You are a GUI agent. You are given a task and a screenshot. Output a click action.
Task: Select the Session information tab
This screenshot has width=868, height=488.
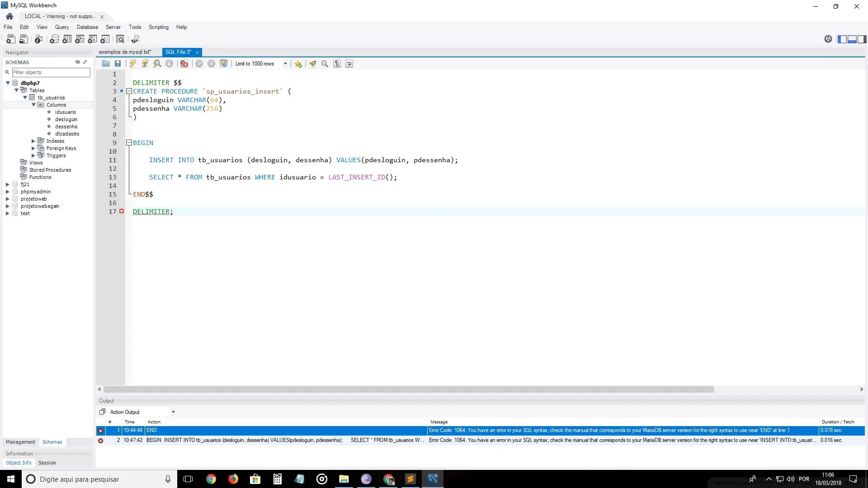(47, 463)
